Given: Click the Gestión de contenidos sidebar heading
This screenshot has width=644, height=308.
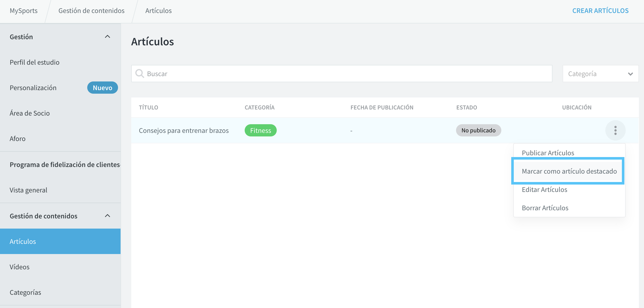Looking at the screenshot, I should coord(43,216).
